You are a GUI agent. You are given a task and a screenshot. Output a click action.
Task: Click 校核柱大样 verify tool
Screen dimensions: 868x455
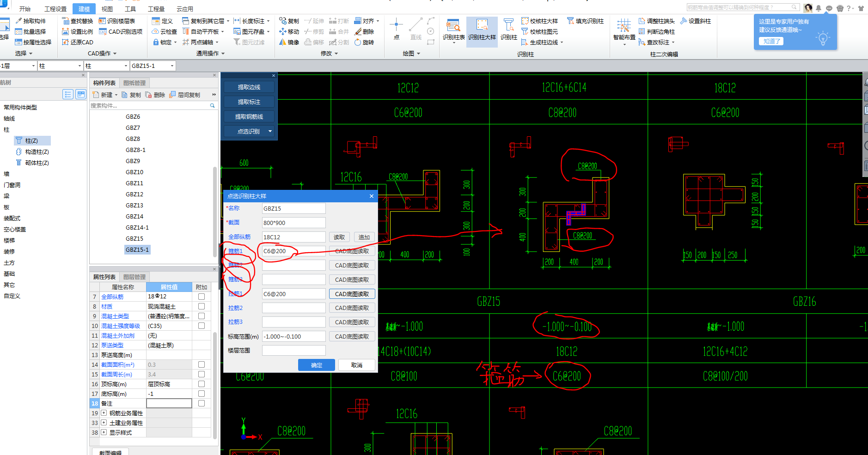(x=540, y=21)
